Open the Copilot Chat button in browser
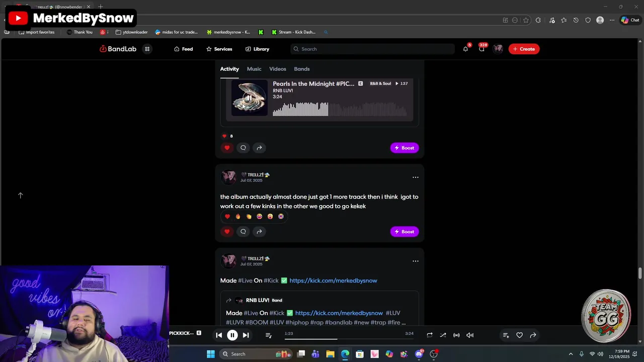Image resolution: width=644 pixels, height=362 pixels. click(630, 20)
